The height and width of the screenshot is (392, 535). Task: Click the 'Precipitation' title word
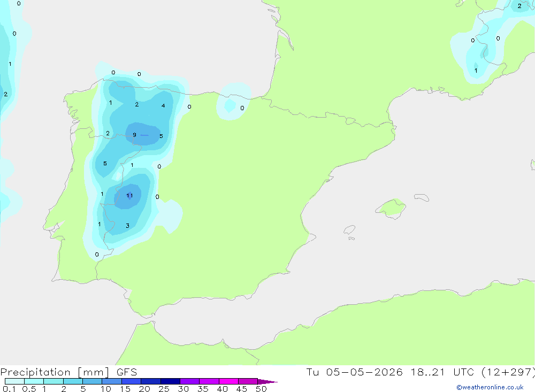(x=35, y=372)
